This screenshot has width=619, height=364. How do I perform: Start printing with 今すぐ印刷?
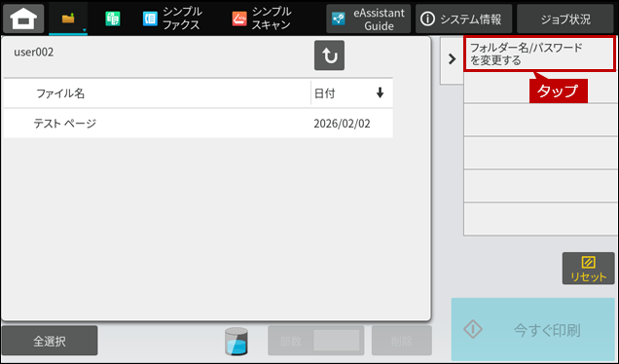tap(533, 329)
